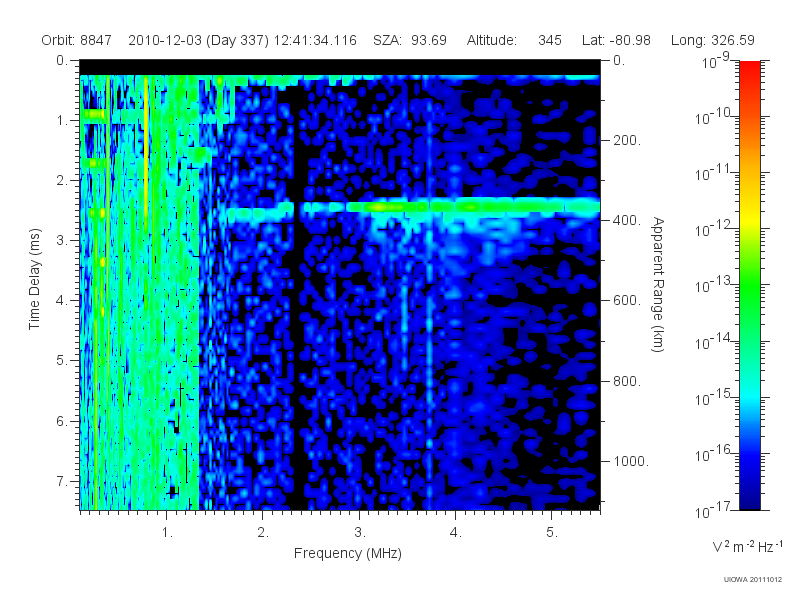The image size is (800, 600).
Task: Click the '10^-9' color scale label
Action: [x=716, y=61]
